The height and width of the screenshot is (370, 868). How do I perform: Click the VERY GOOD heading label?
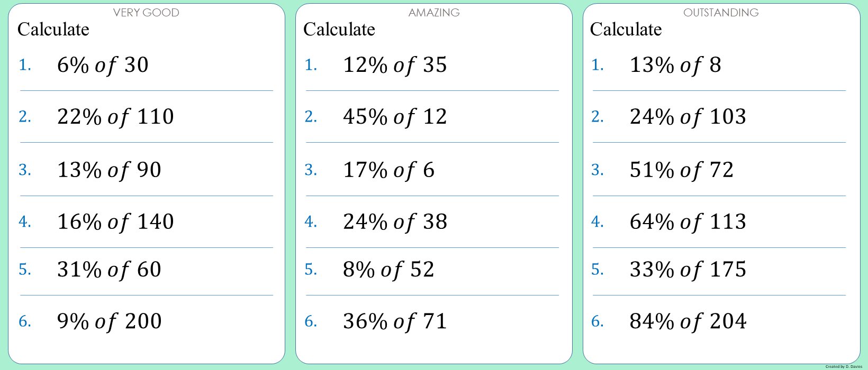146,13
